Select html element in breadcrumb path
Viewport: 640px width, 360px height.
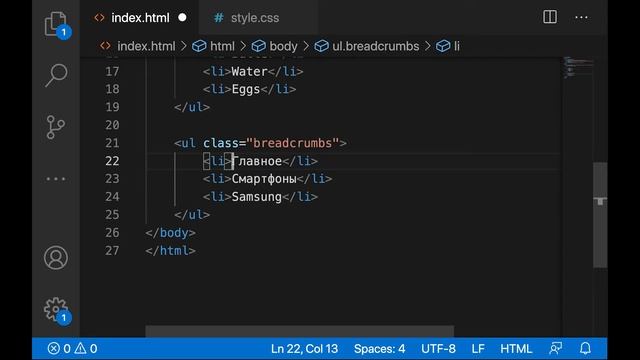tap(222, 46)
